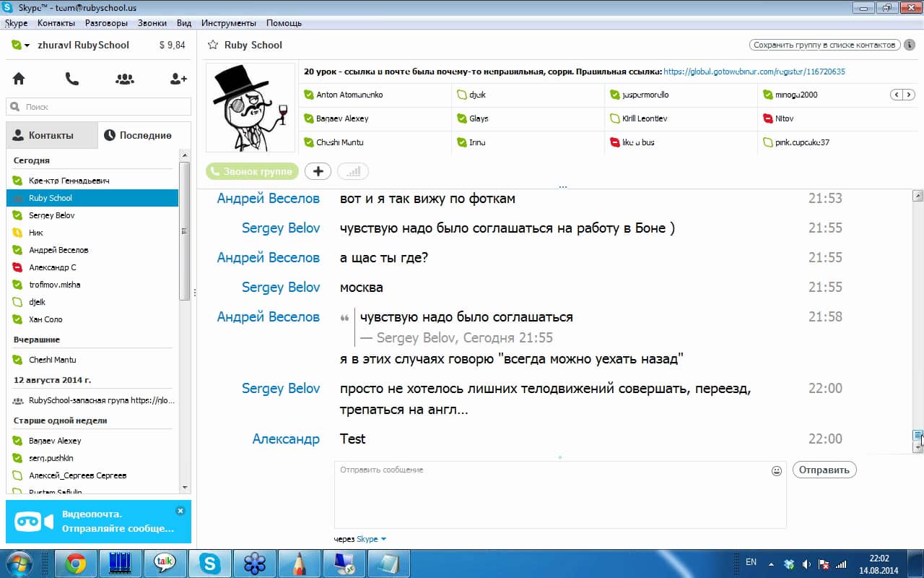Screen dimensions: 924x578
Task: Open the Разговоры menu
Action: click(x=106, y=23)
